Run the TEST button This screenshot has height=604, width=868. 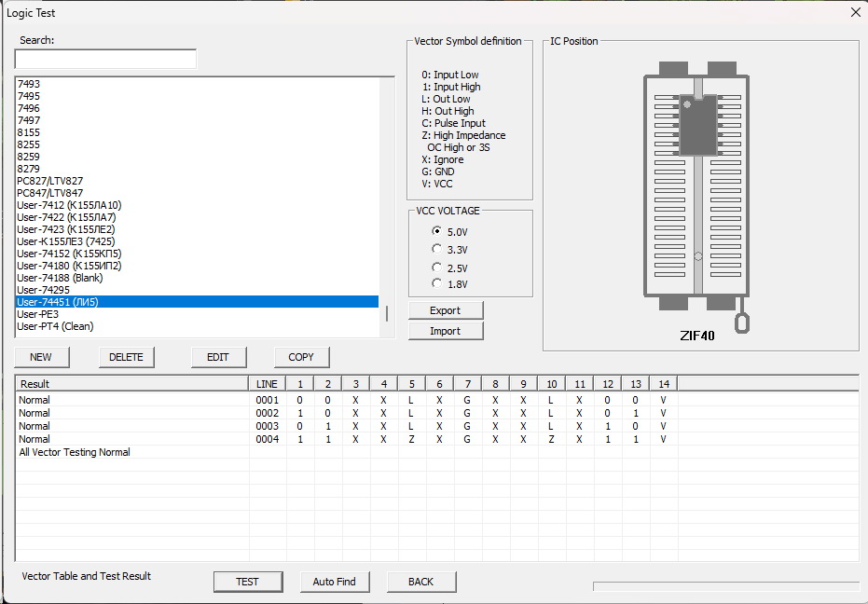[247, 582]
